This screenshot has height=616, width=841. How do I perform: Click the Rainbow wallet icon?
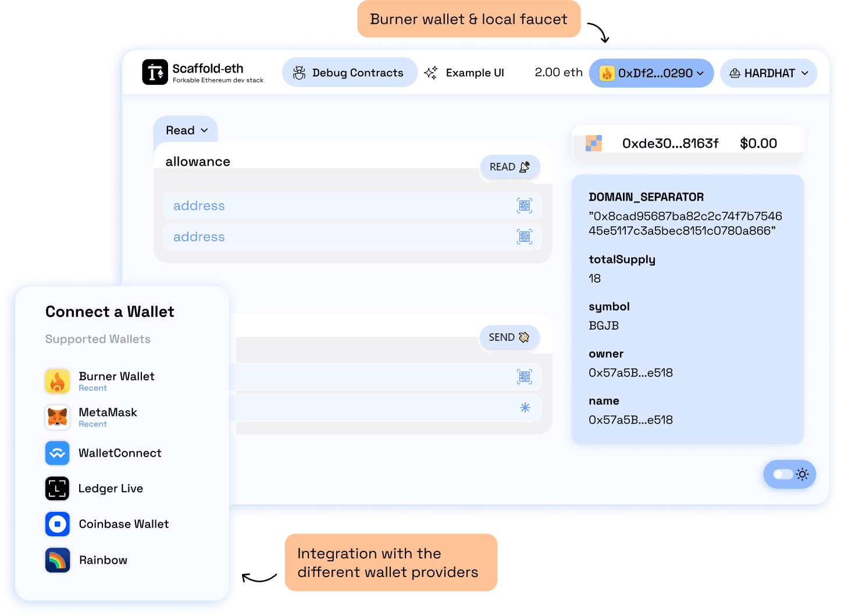pyautogui.click(x=58, y=560)
